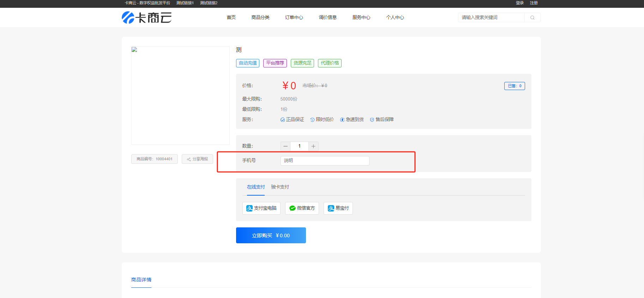This screenshot has width=644, height=298.
Task: Focus the 手机号 input field
Action: click(325, 161)
